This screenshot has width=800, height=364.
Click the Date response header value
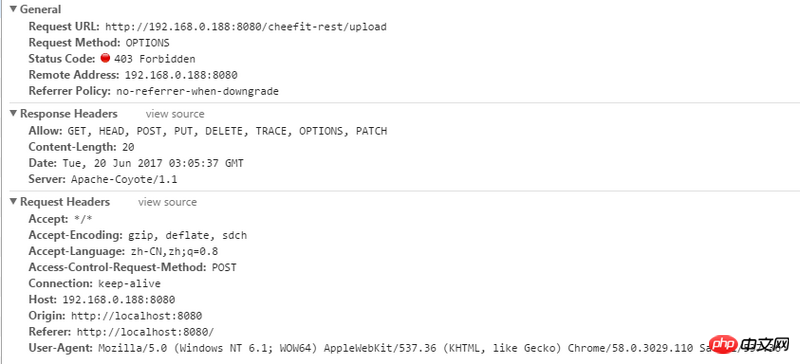click(x=153, y=164)
